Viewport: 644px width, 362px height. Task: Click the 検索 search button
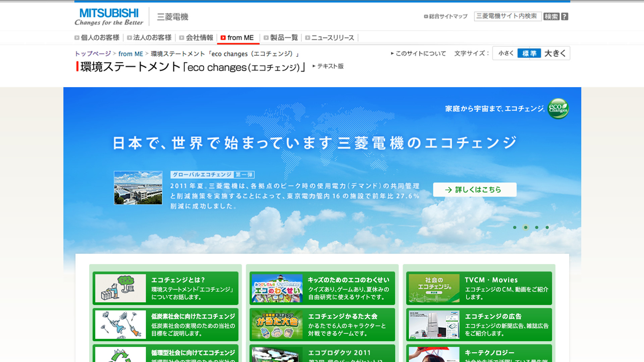pyautogui.click(x=551, y=16)
